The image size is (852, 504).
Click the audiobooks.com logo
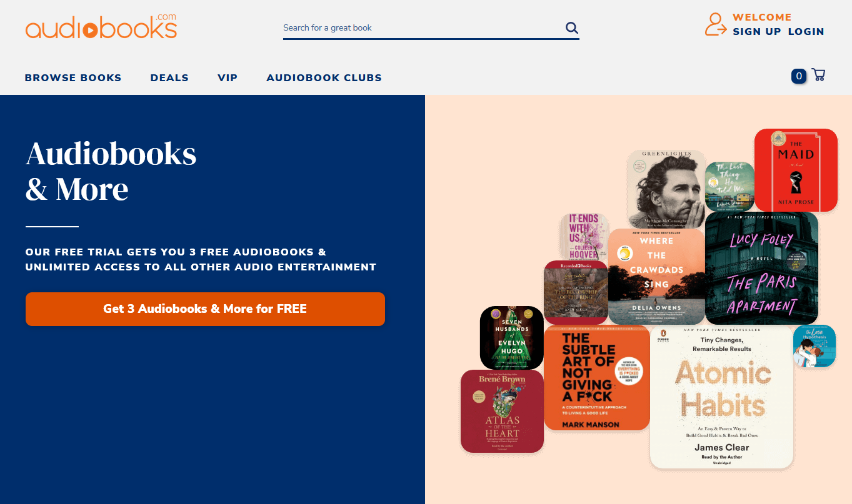click(101, 26)
